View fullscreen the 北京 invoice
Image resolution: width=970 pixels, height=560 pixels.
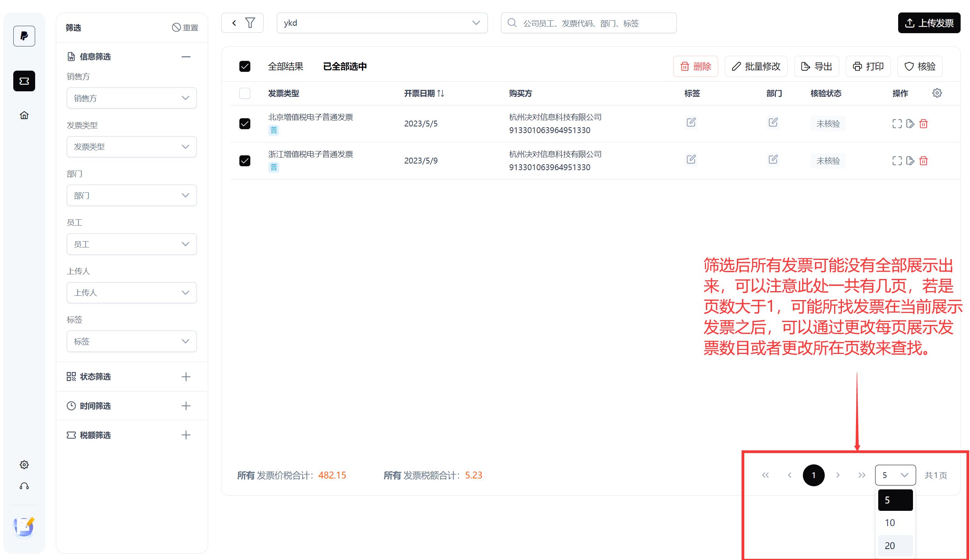point(897,124)
